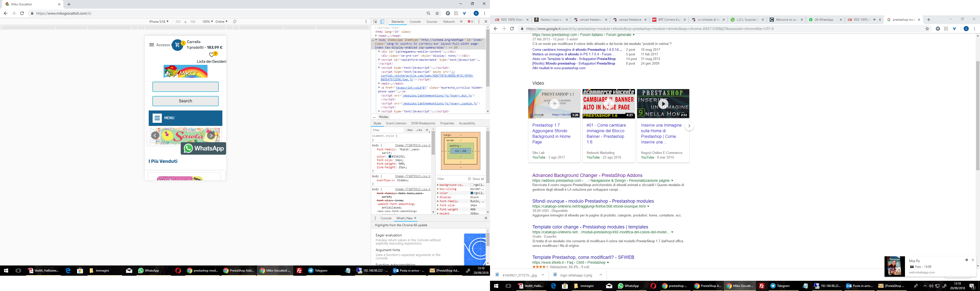Viewport: 980px width, 291px height.
Task: Open the DOM Breakpoints tab
Action: pos(423,123)
